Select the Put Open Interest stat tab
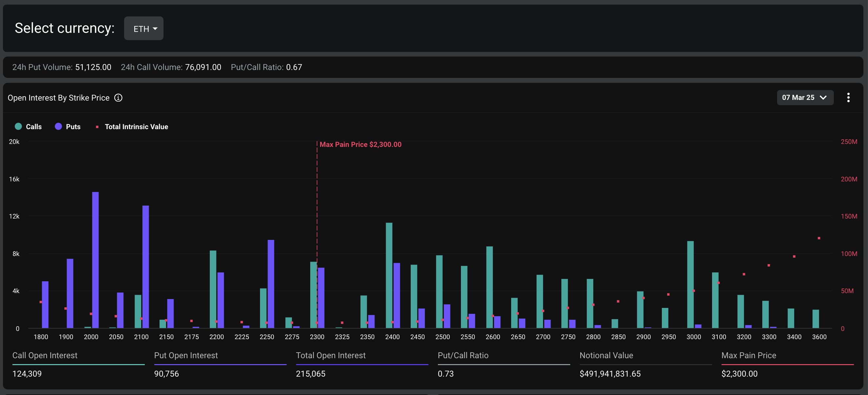Image resolution: width=868 pixels, height=395 pixels. tap(186, 355)
